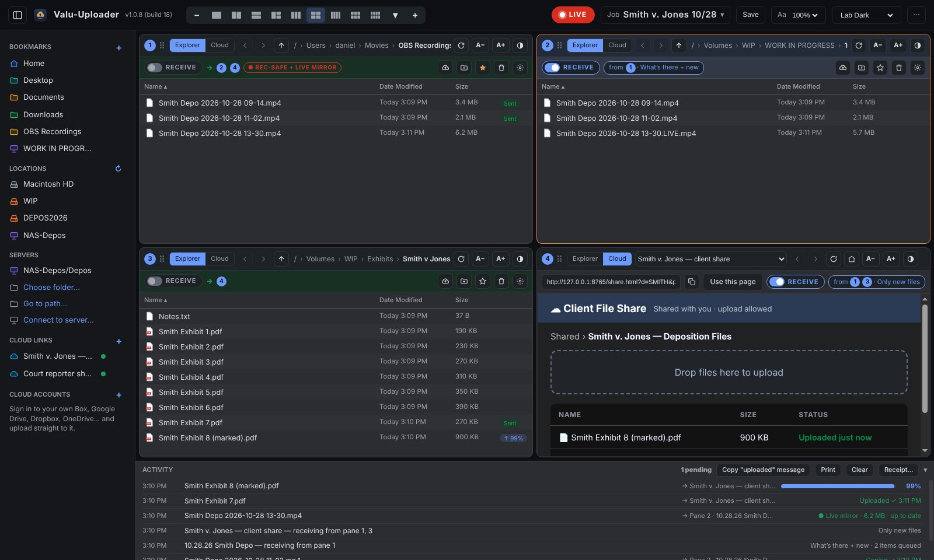
Task: Expand the layout presets triangle dropdown
Action: point(395,15)
